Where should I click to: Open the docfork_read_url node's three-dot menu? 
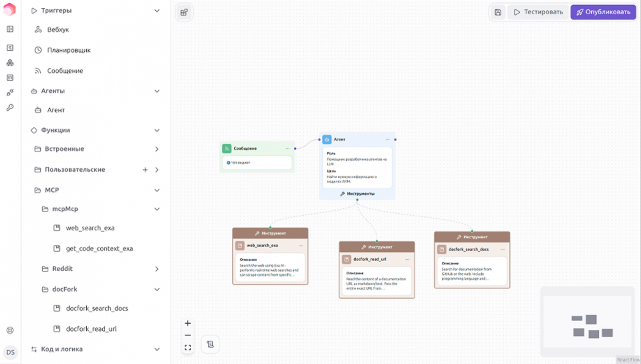click(x=407, y=260)
